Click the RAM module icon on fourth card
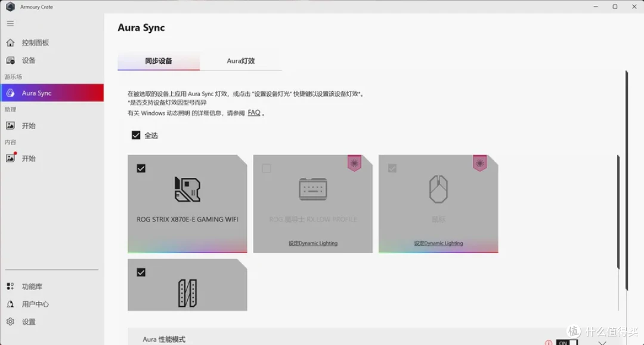 click(x=187, y=293)
